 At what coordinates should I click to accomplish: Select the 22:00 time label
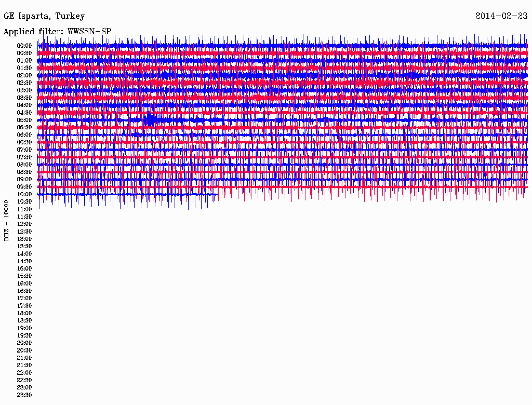24,373
